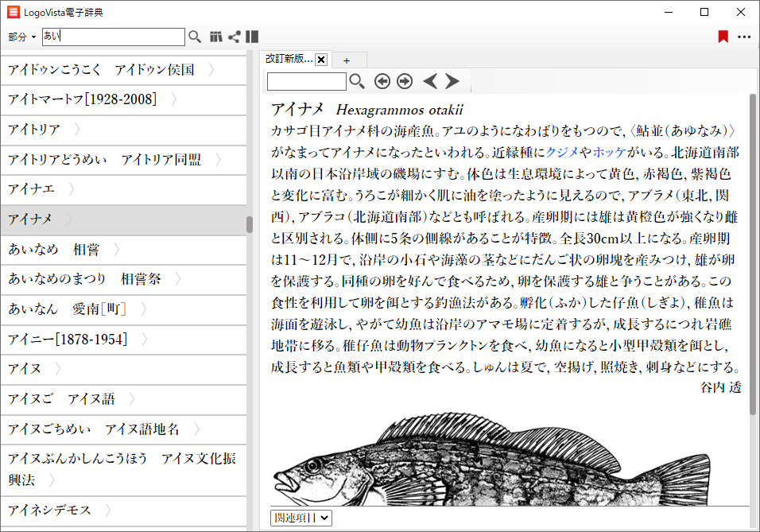This screenshot has width=760, height=532.
Task: Go back with circled left arrow
Action: [382, 81]
